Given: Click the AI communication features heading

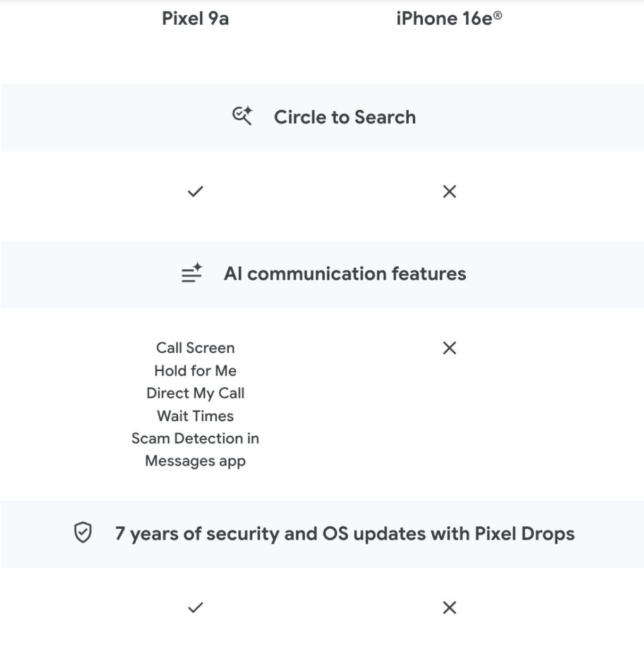Looking at the screenshot, I should click(x=344, y=273).
